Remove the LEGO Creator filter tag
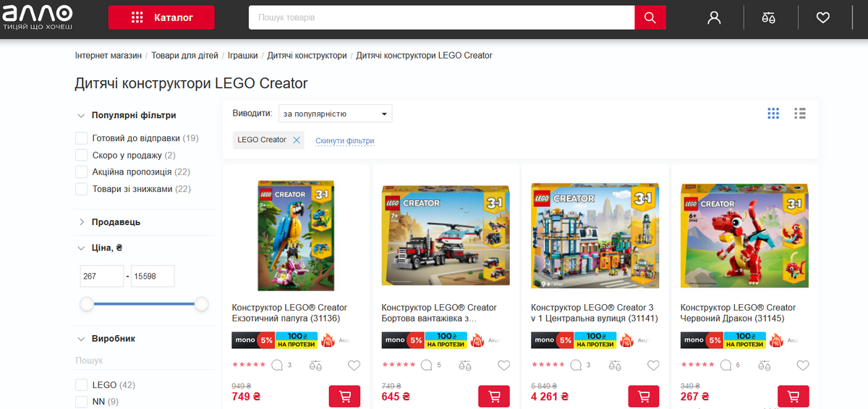The width and height of the screenshot is (868, 409). [x=297, y=140]
